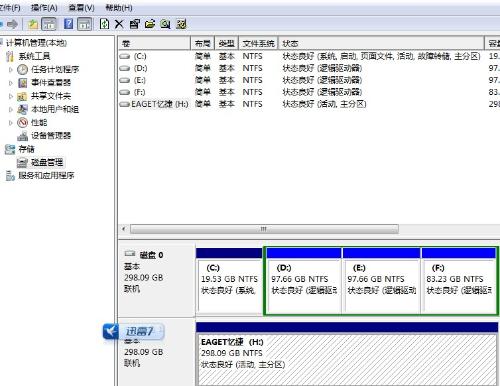The width and height of the screenshot is (500, 386).
Task: Select the EAGET忆捷 (H:) volume row
Action: (309, 104)
